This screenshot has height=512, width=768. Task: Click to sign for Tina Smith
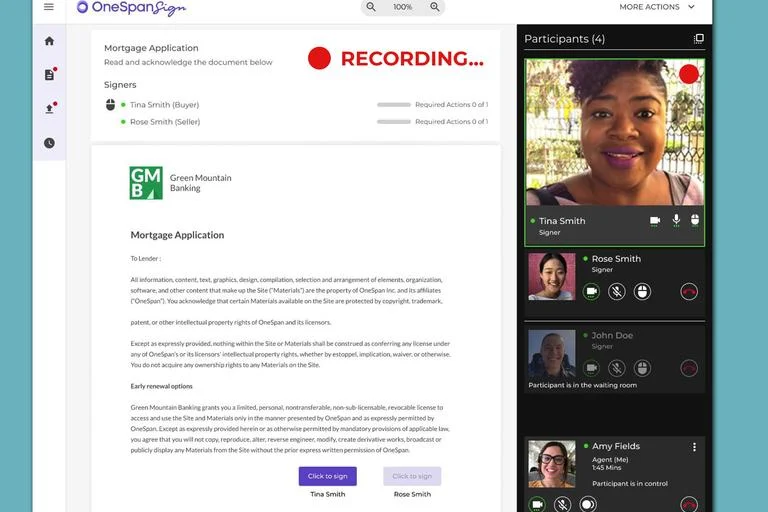328,476
